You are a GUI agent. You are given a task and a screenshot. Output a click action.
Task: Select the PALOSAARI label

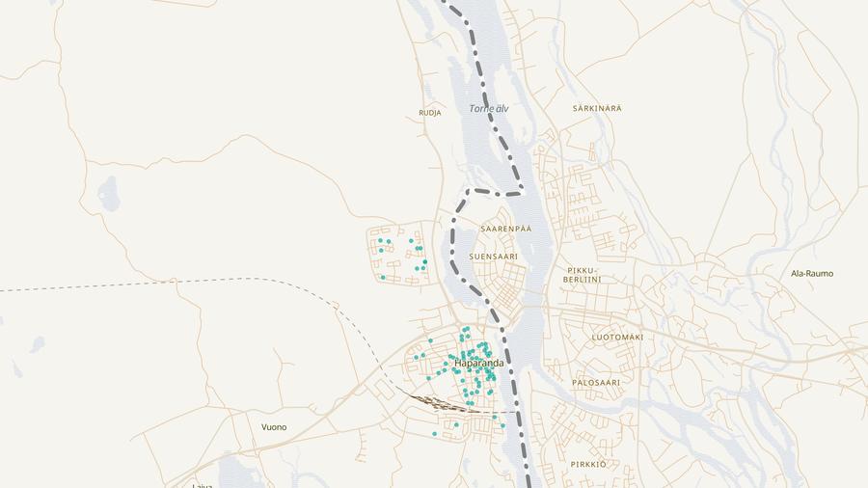pyautogui.click(x=595, y=383)
